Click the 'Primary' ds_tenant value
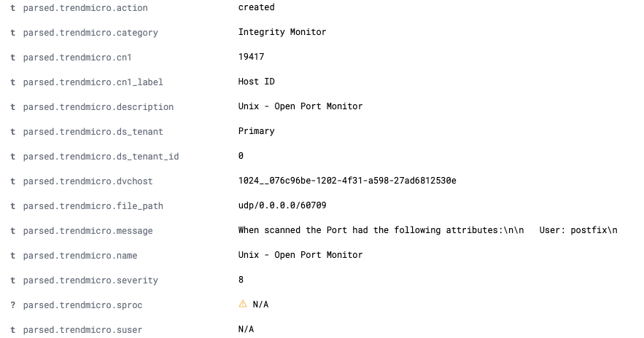The height and width of the screenshot is (338, 644). click(x=256, y=131)
